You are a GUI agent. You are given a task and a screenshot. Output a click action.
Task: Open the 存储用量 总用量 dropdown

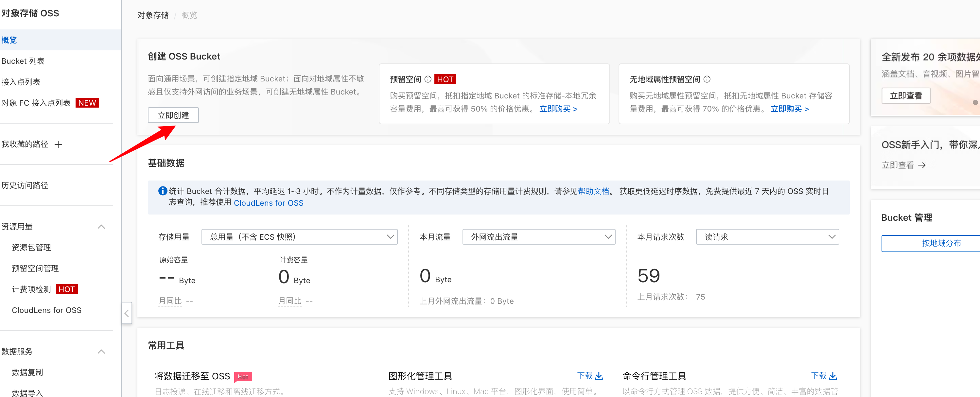tap(299, 236)
